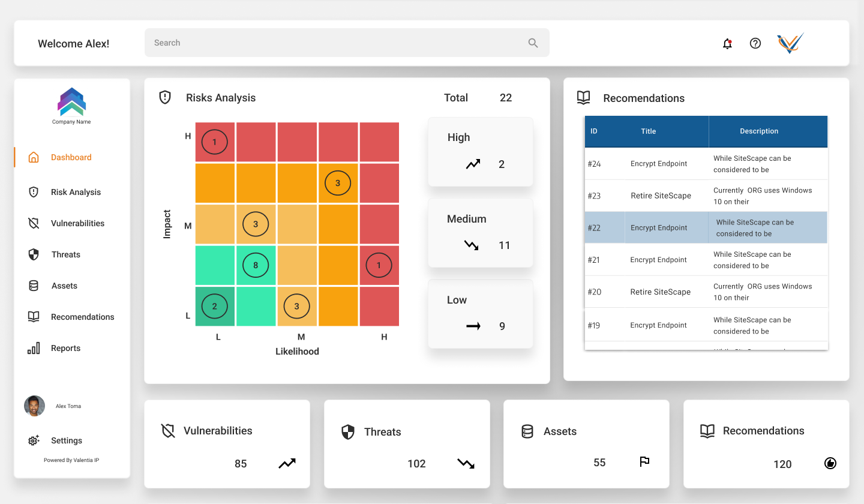Viewport: 864px width, 504px height.
Task: Click the flat arrow in Low card
Action: [473, 326]
